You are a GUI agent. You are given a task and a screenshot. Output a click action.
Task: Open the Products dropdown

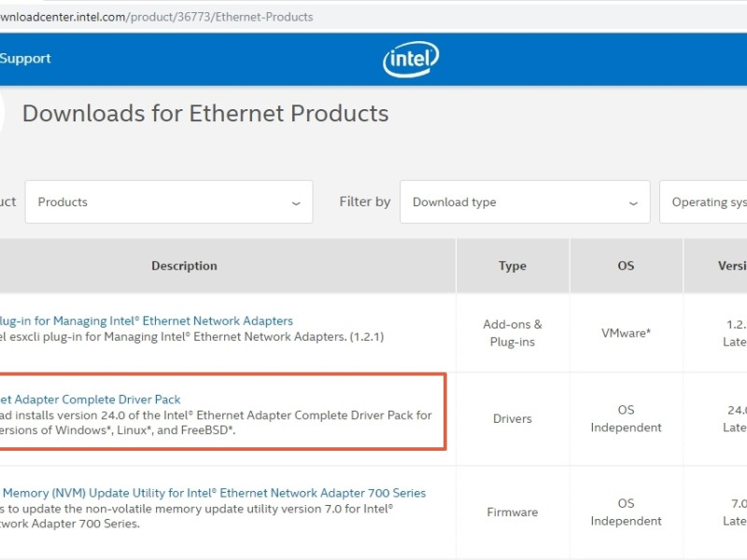[x=169, y=202]
